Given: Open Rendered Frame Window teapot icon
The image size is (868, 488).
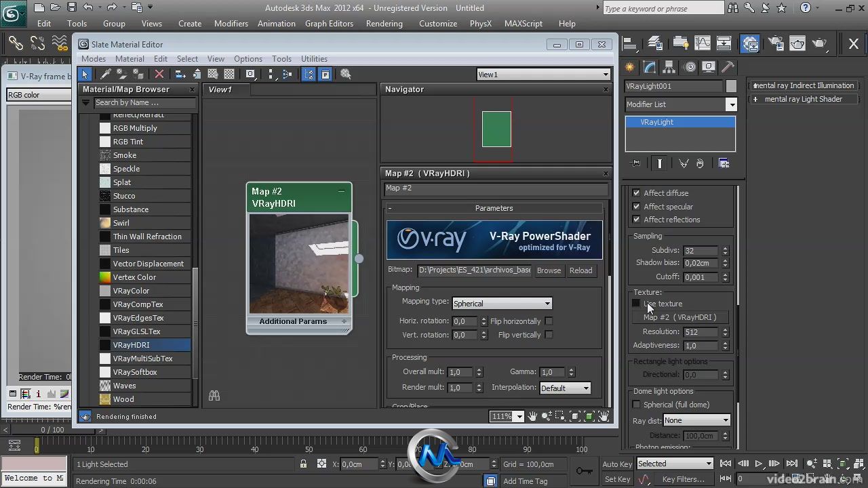Looking at the screenshot, I should (x=797, y=44).
